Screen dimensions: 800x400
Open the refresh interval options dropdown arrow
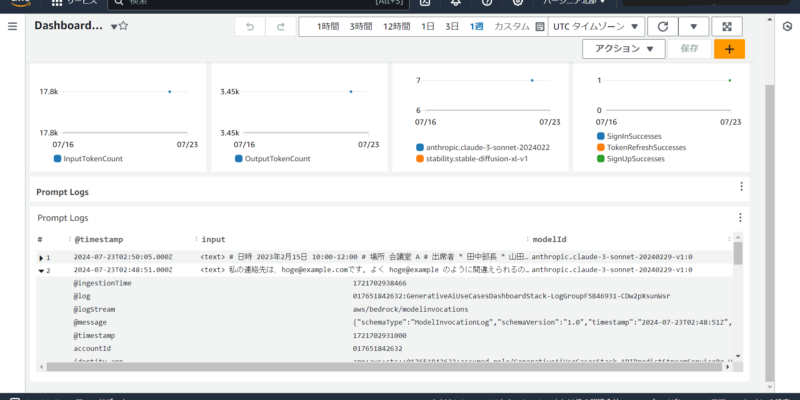click(x=693, y=26)
